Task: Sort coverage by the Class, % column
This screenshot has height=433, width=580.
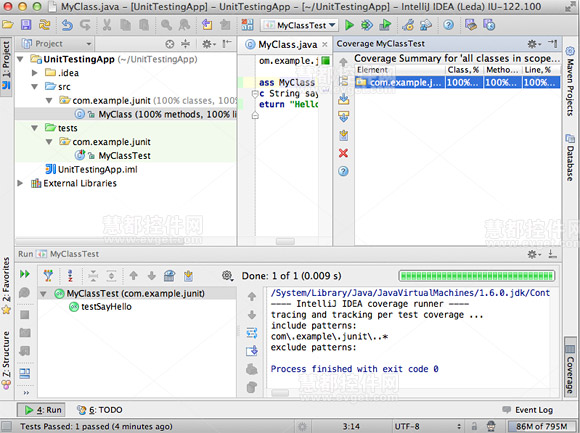Action: pos(463,70)
